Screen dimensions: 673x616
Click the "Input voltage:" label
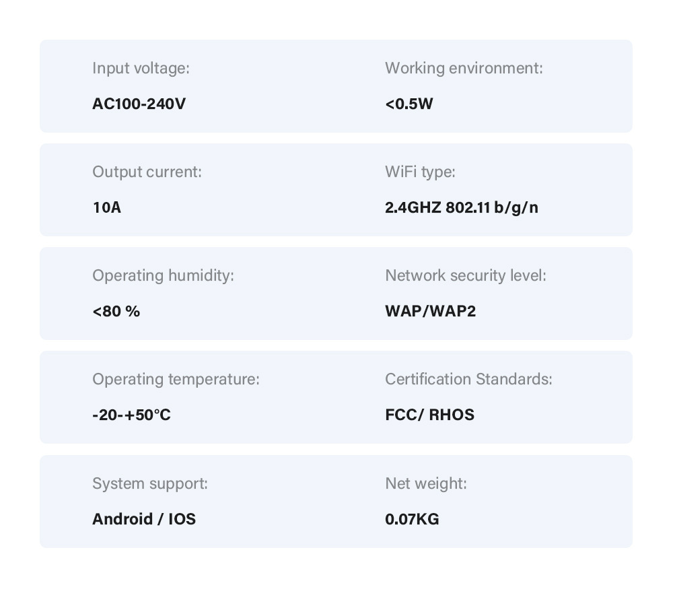[x=141, y=68]
